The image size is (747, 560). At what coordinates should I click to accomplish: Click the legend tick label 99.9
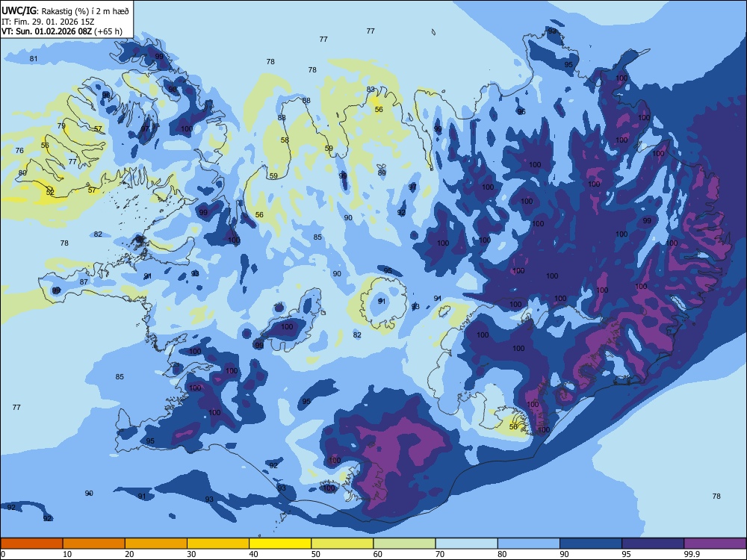pos(692,554)
